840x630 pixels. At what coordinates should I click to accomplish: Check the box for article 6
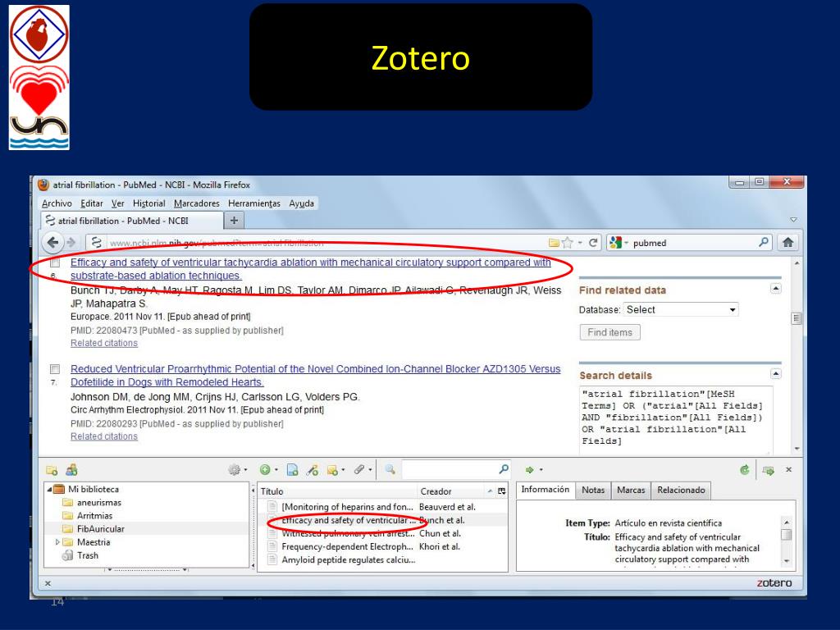click(x=55, y=263)
